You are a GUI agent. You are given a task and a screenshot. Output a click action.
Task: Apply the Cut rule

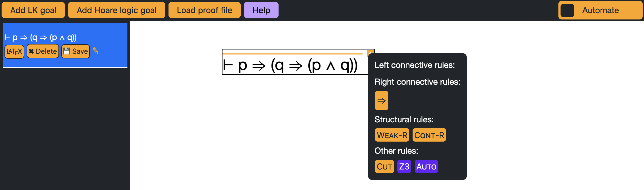tap(384, 167)
